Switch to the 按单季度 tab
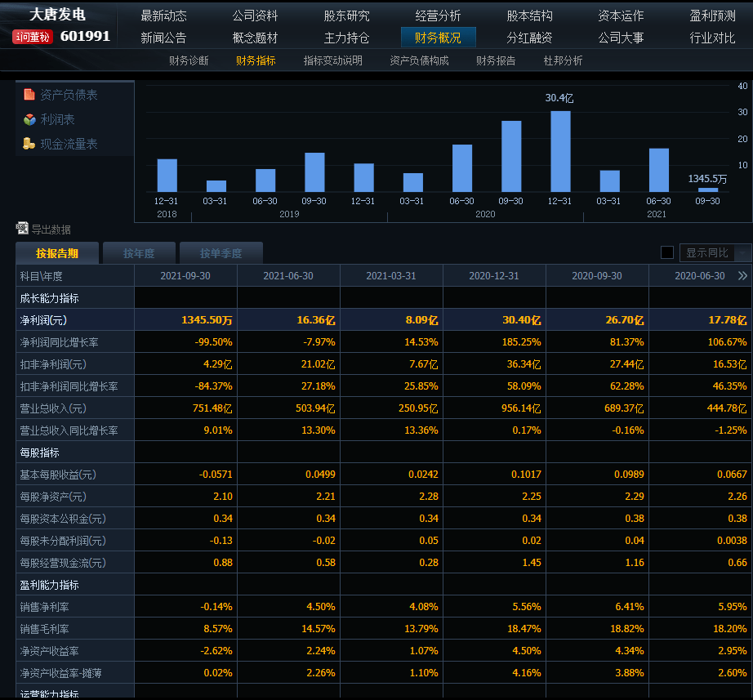 [221, 253]
